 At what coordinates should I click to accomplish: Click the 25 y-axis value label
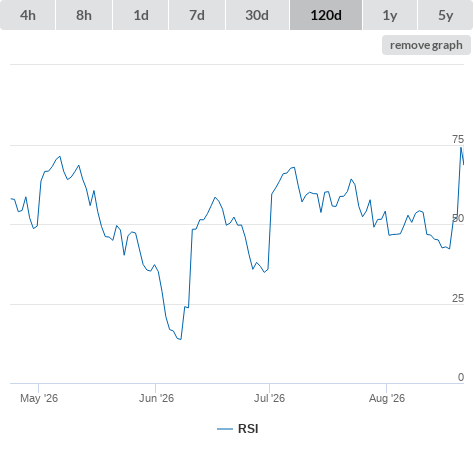[x=458, y=298]
